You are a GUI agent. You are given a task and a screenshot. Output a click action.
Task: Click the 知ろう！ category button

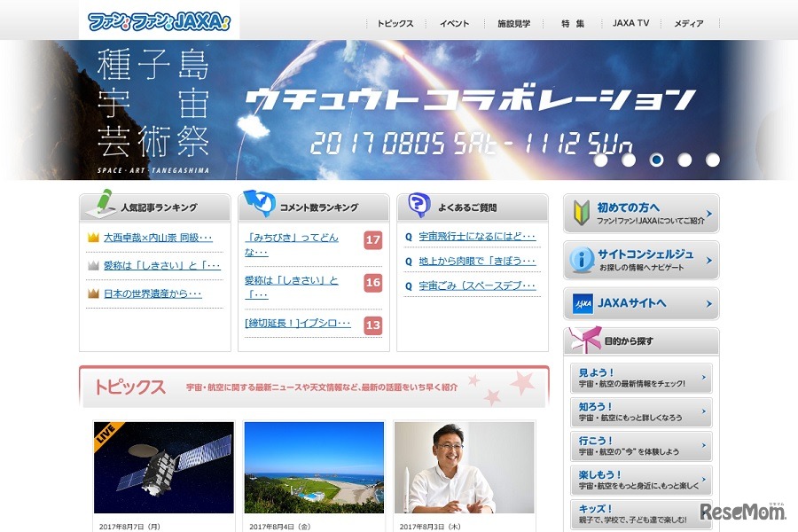click(x=641, y=411)
